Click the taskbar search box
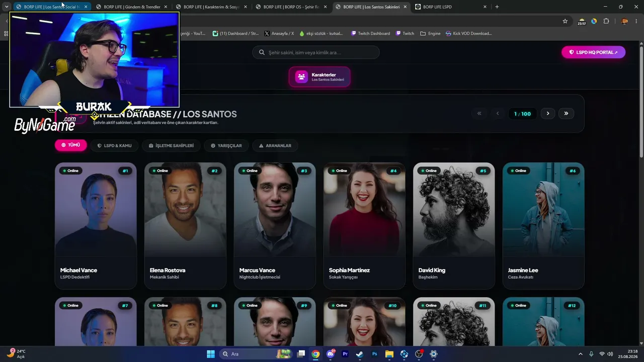 point(256,354)
